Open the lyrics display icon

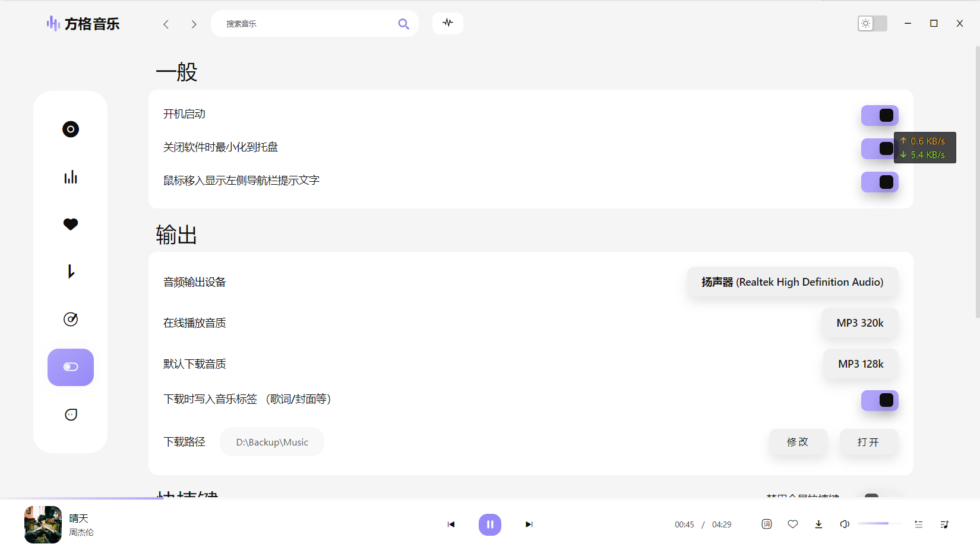[x=766, y=524]
